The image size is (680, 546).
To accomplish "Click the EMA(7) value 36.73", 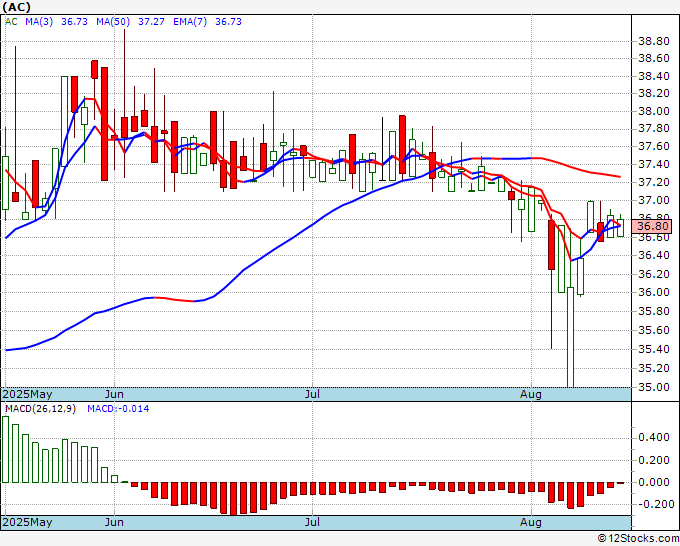I will [x=229, y=22].
